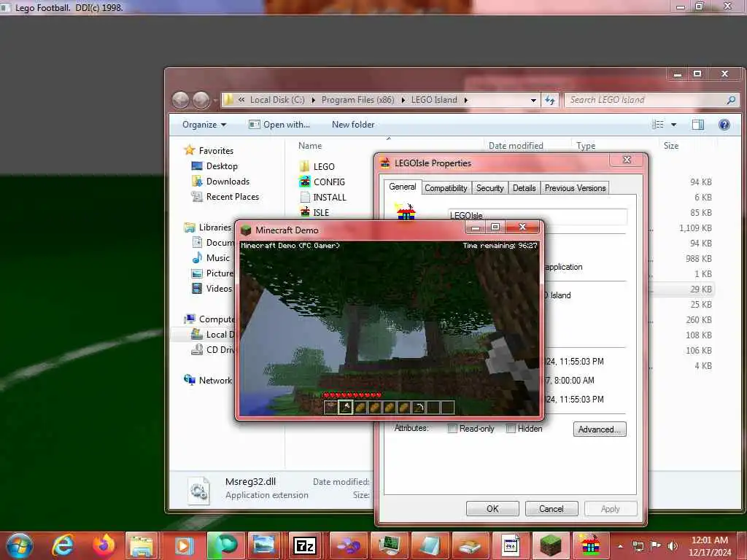Open Downloads in Favorites sidebar
The height and width of the screenshot is (560, 747).
(x=220, y=182)
